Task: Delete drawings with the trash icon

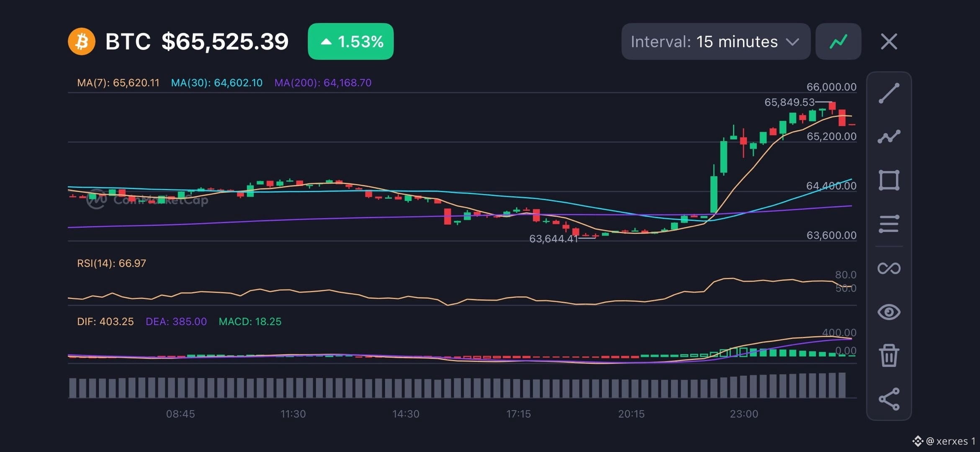Action: (x=889, y=355)
